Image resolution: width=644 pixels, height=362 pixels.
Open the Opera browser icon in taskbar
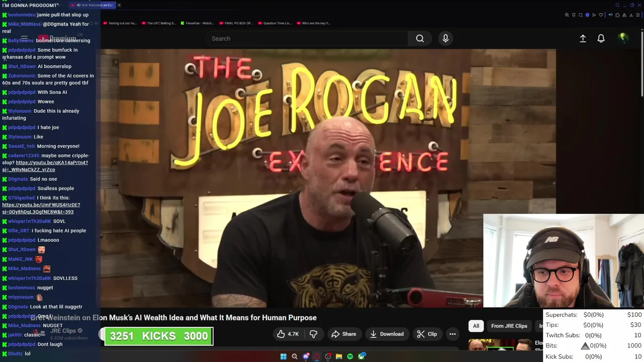point(317,356)
